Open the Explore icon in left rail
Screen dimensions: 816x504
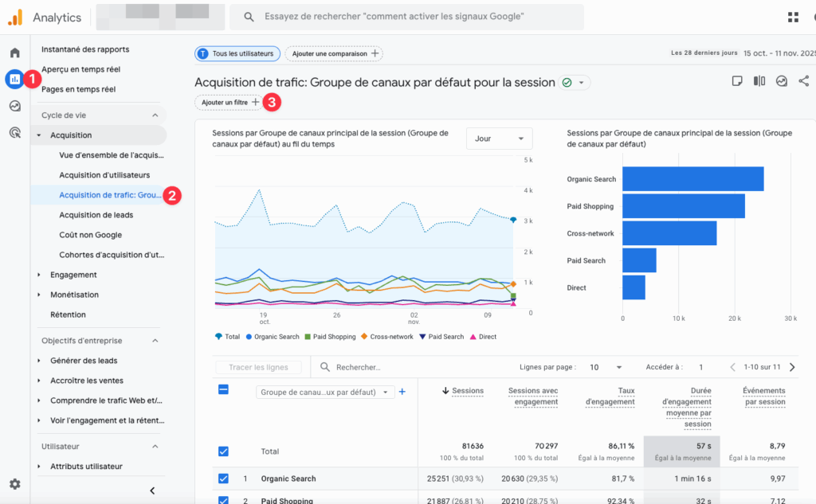(x=14, y=106)
